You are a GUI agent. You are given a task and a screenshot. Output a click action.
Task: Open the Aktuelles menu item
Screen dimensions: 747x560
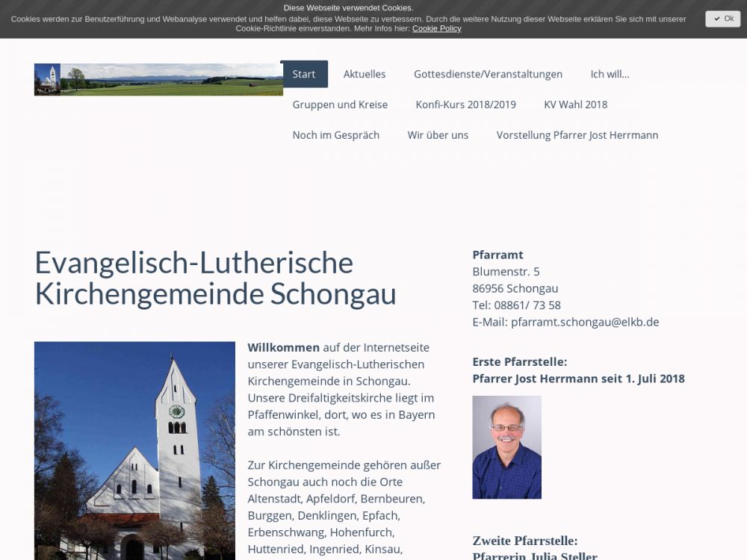pyautogui.click(x=365, y=74)
